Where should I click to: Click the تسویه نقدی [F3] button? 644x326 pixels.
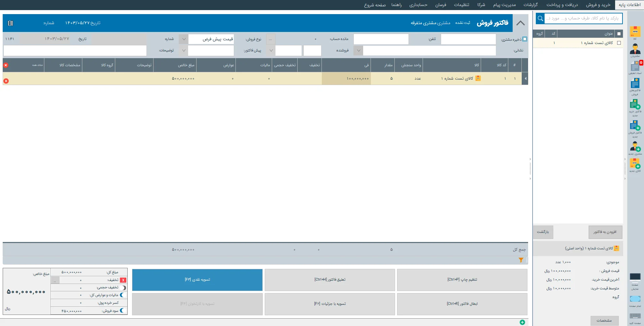tap(197, 280)
